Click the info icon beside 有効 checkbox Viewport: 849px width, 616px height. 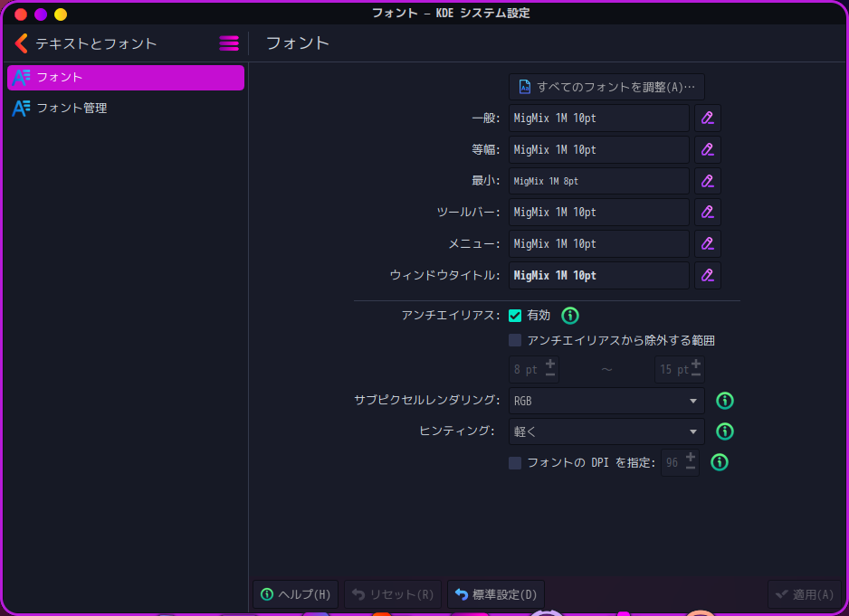point(569,315)
